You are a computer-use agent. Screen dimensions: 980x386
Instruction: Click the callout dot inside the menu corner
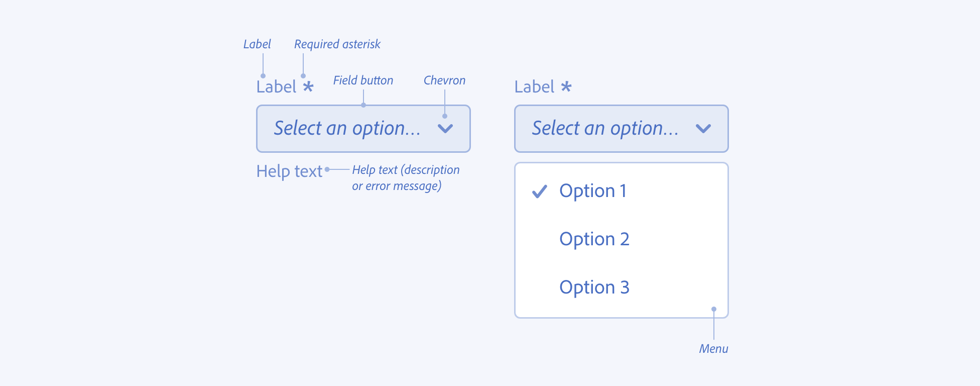point(714,309)
